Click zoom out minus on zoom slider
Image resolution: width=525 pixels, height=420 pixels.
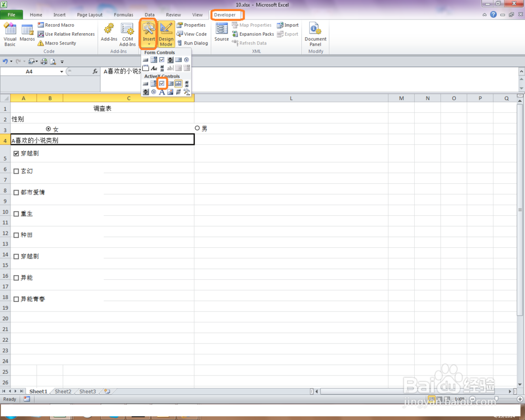click(x=472, y=399)
